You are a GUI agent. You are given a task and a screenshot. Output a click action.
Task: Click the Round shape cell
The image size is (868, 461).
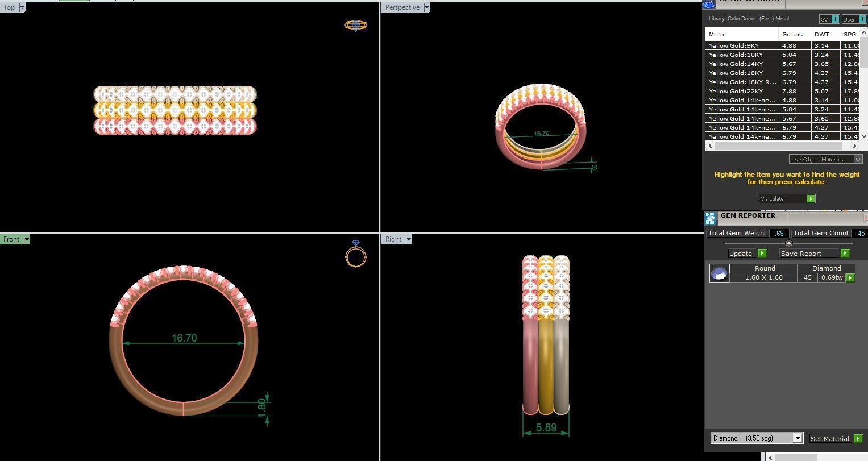[x=765, y=268]
